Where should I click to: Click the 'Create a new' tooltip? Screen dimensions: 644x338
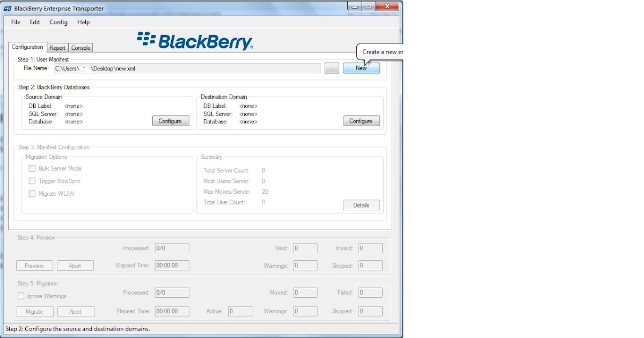pos(380,52)
